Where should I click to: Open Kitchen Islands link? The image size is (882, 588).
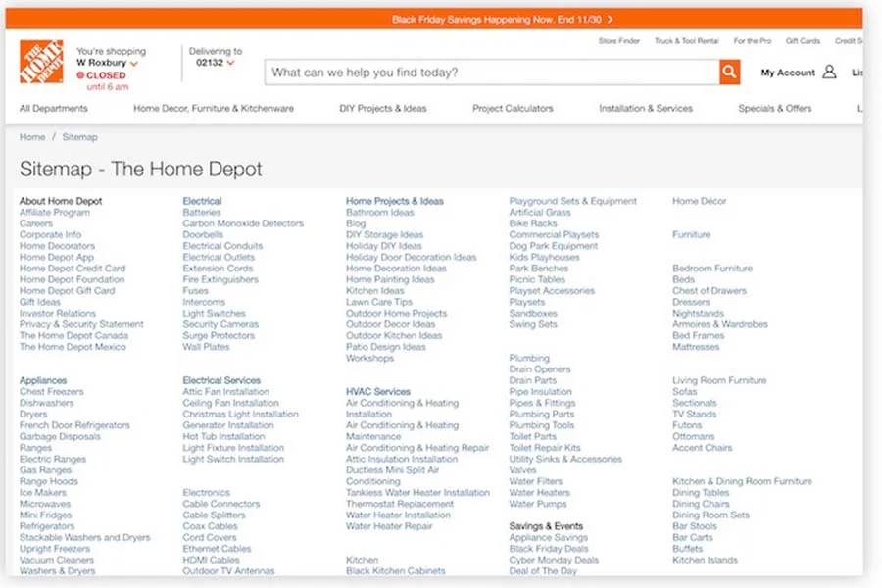(705, 560)
